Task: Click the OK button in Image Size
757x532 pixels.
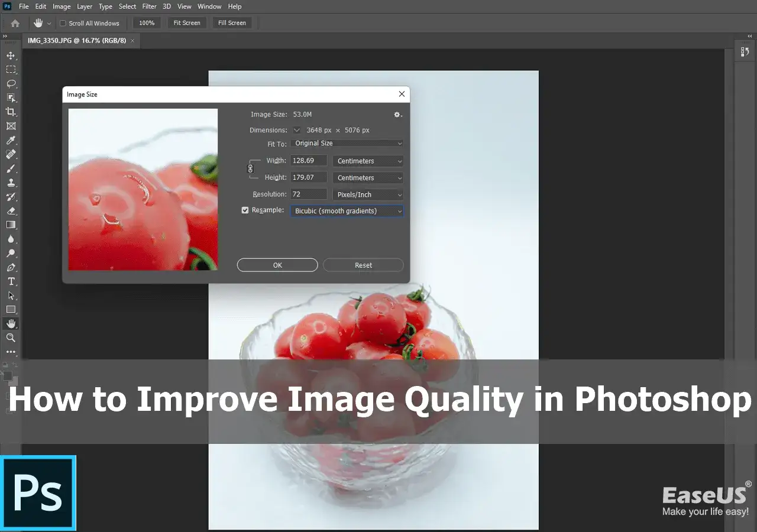Action: [x=277, y=265]
